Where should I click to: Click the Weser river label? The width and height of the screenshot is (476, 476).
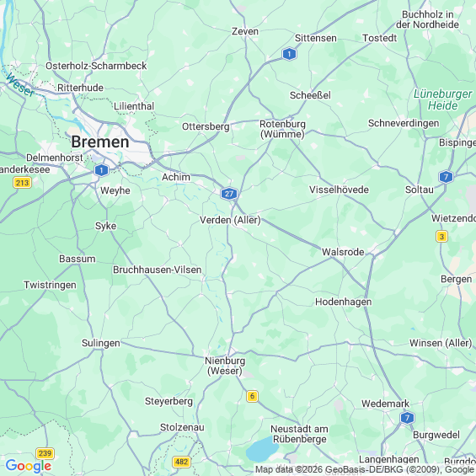[20, 85]
